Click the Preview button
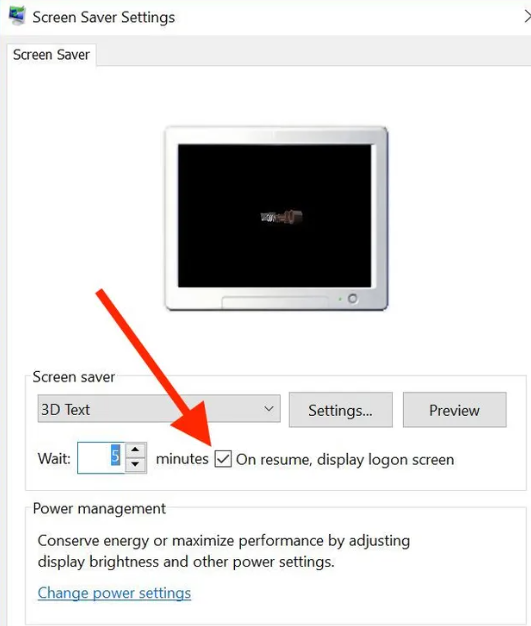This screenshot has height=626, width=531. pyautogui.click(x=454, y=410)
